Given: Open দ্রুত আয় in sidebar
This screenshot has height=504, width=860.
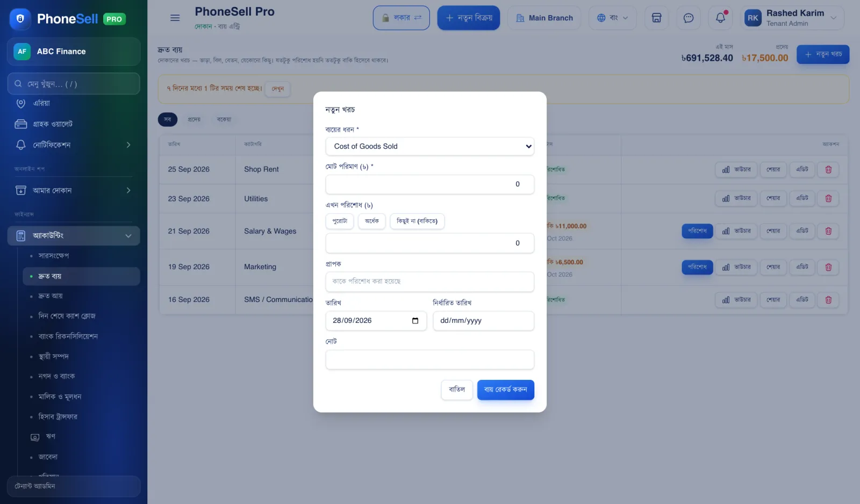Looking at the screenshot, I should point(50,296).
